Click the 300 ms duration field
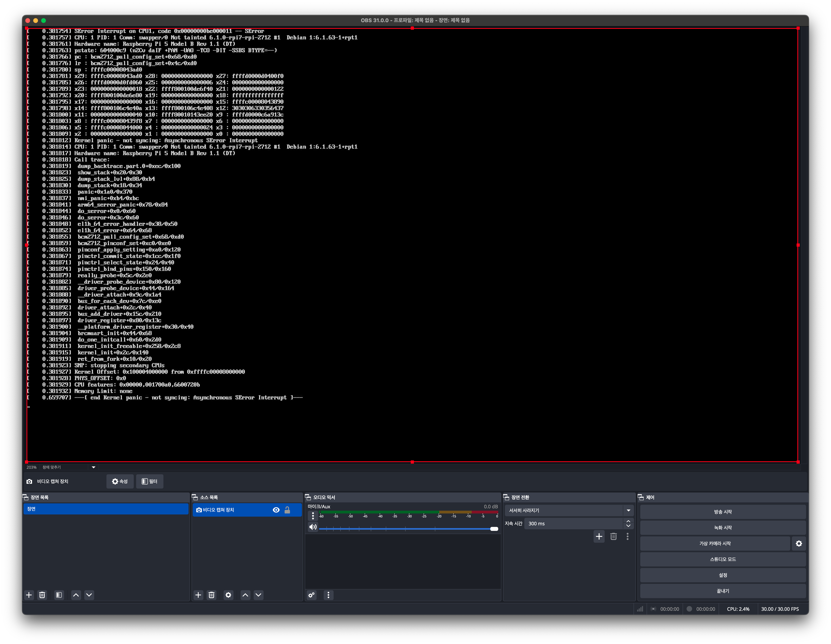Screen dimensions: 831x644 coord(573,524)
